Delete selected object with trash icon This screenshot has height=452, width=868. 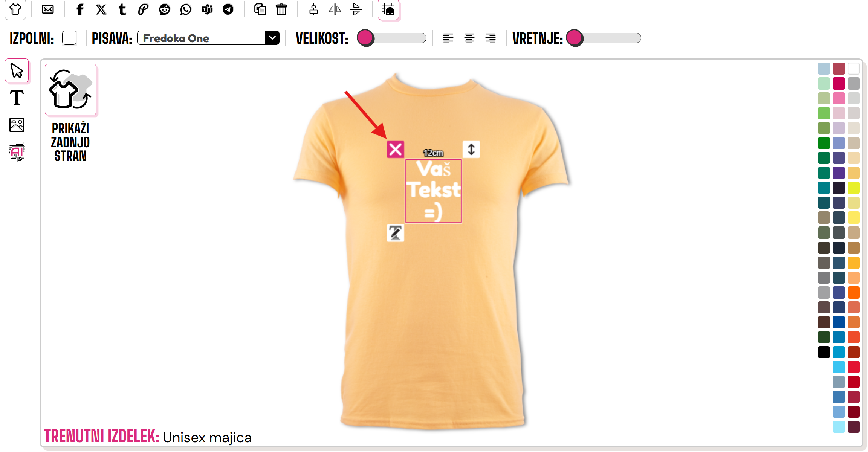coord(281,9)
